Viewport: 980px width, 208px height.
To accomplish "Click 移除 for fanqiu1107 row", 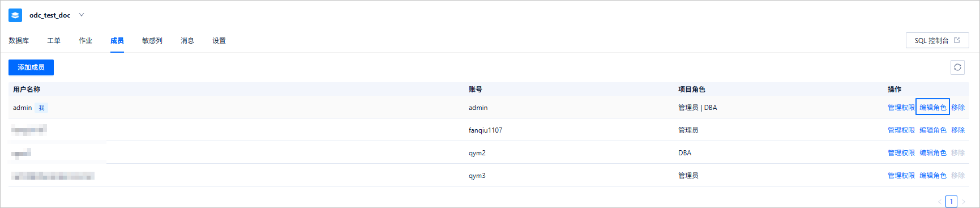I will (x=958, y=130).
